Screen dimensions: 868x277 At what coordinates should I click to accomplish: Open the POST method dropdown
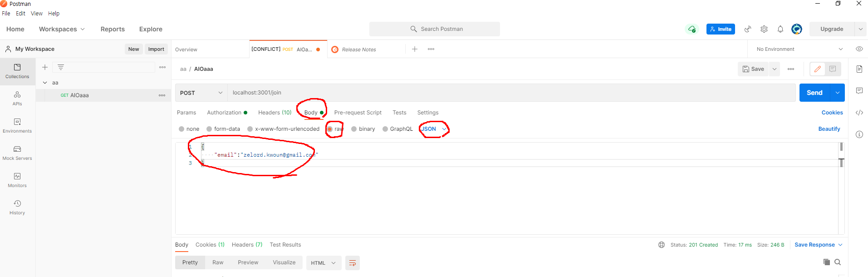click(x=201, y=93)
